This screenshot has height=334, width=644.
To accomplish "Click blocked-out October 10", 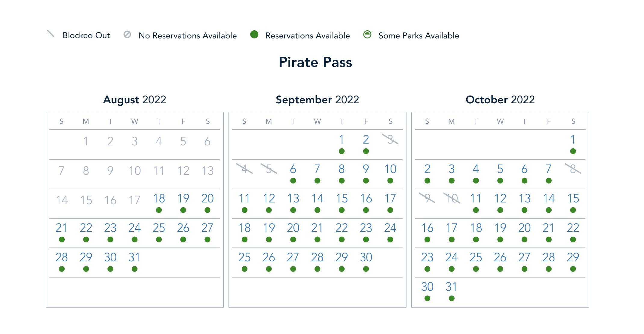I will pyautogui.click(x=452, y=199).
